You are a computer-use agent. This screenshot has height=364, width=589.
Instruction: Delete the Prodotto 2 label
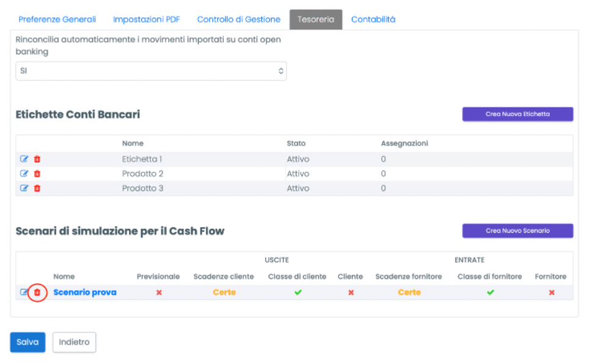[x=37, y=173]
